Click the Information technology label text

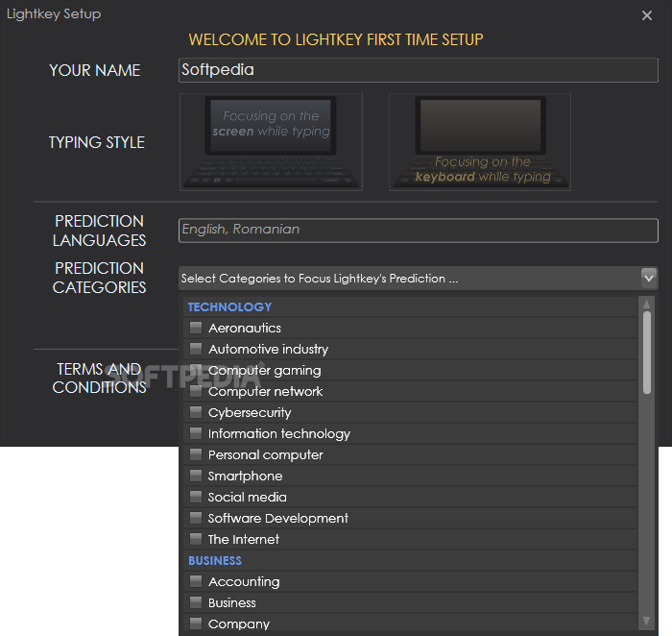tap(279, 433)
